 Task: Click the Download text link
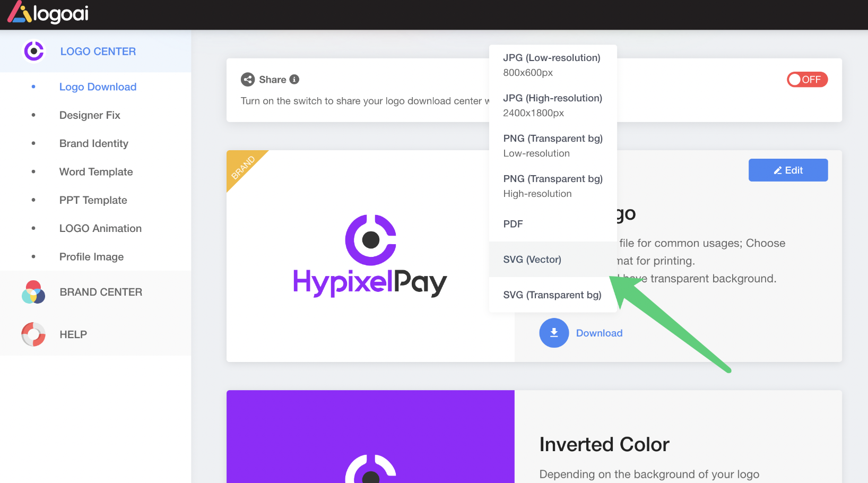coord(599,333)
